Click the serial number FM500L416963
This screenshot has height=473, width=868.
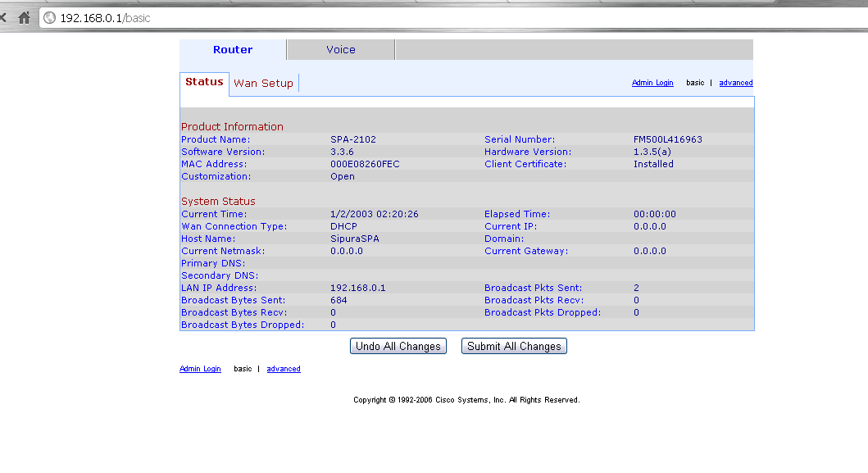click(x=667, y=139)
